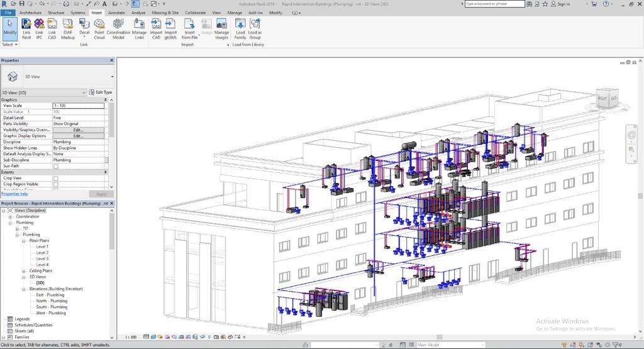Click the Save icon in quick access toolbar
Screen dimensions: 644x349
point(22,4)
